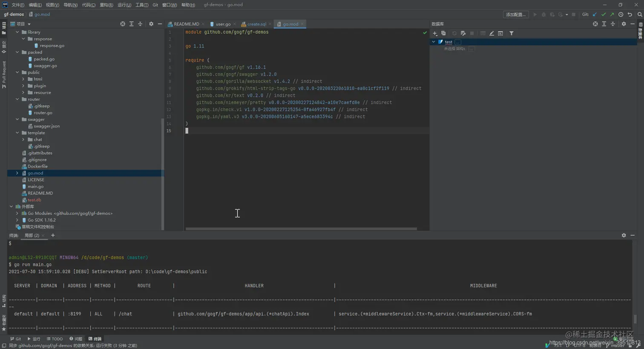The image size is (644, 349).
Task: Collapse the response folder
Action: coord(23,39)
